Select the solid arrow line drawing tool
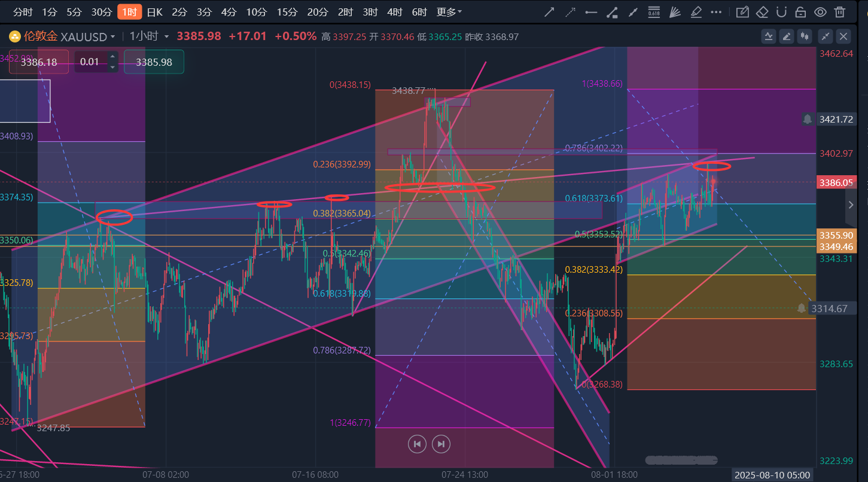The width and height of the screenshot is (868, 482). [550, 12]
